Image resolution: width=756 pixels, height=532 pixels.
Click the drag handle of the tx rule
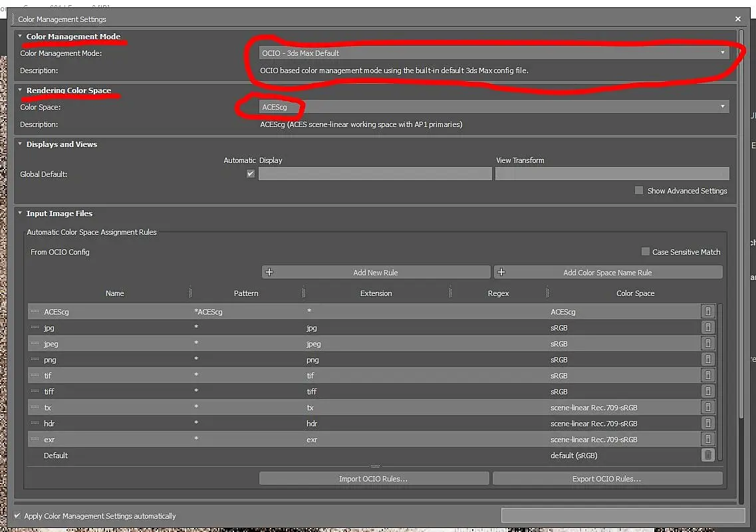tap(35, 407)
